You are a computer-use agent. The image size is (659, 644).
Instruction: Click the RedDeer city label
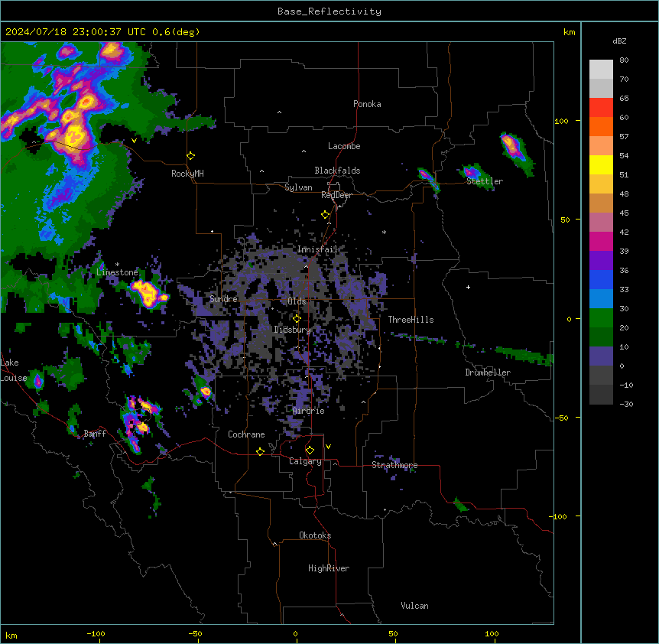click(336, 195)
